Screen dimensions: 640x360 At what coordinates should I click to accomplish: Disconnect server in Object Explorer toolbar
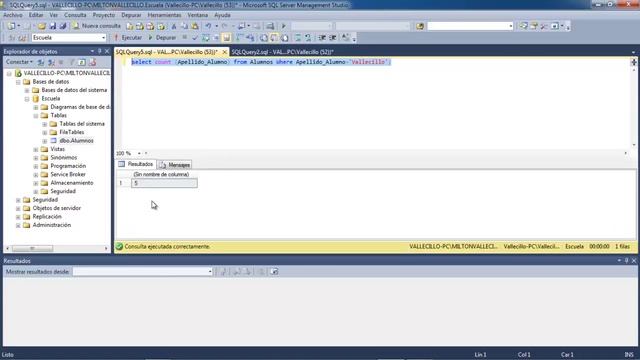point(51,62)
